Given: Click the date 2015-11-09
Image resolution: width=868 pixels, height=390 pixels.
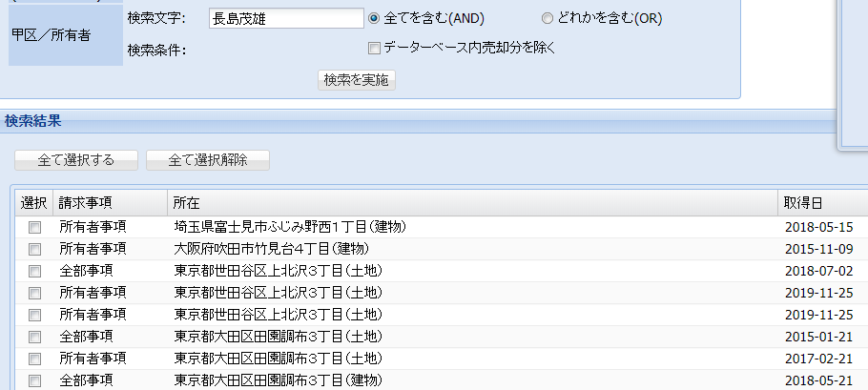Looking at the screenshot, I should [818, 250].
